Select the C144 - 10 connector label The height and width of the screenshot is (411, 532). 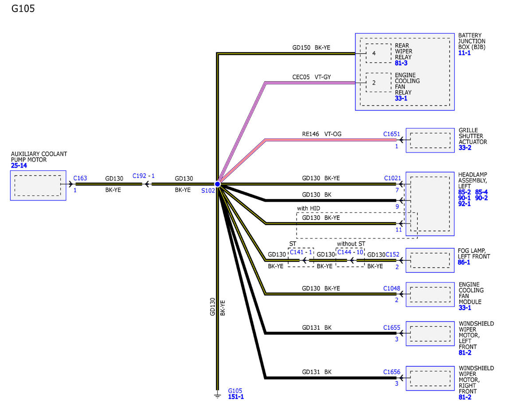[350, 252]
